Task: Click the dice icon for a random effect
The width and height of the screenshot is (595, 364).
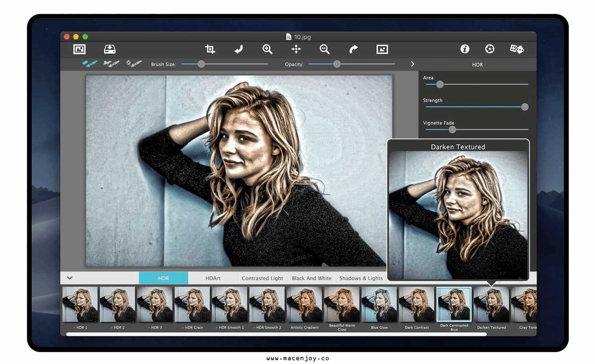Action: (x=517, y=49)
